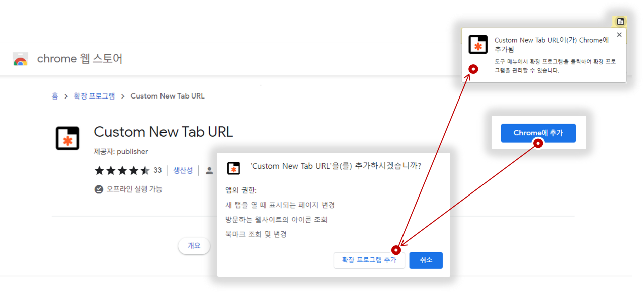Click the Custom New Tab URL icon in the notification popup
The height and width of the screenshot is (293, 644).
[478, 44]
